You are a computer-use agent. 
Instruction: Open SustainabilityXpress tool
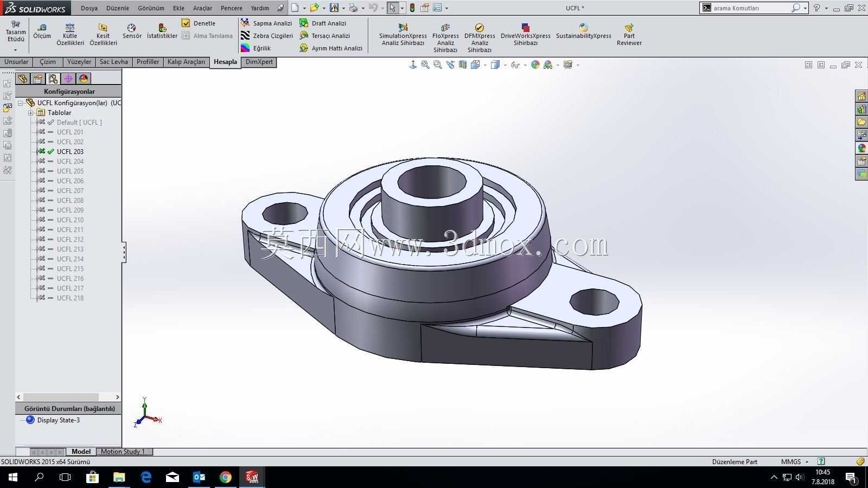(583, 31)
